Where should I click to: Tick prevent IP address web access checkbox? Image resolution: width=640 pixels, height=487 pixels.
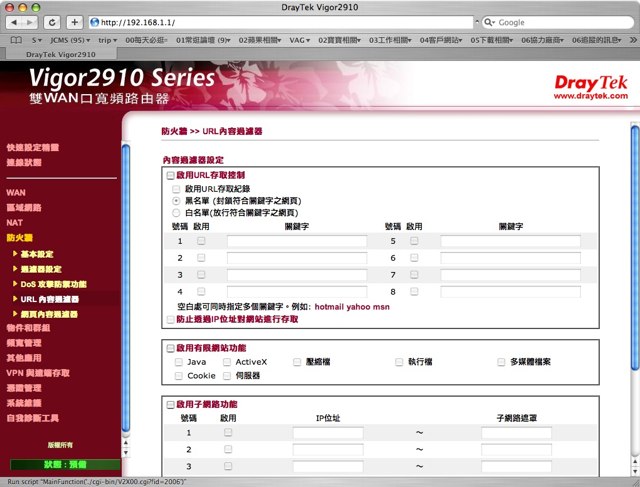170,319
